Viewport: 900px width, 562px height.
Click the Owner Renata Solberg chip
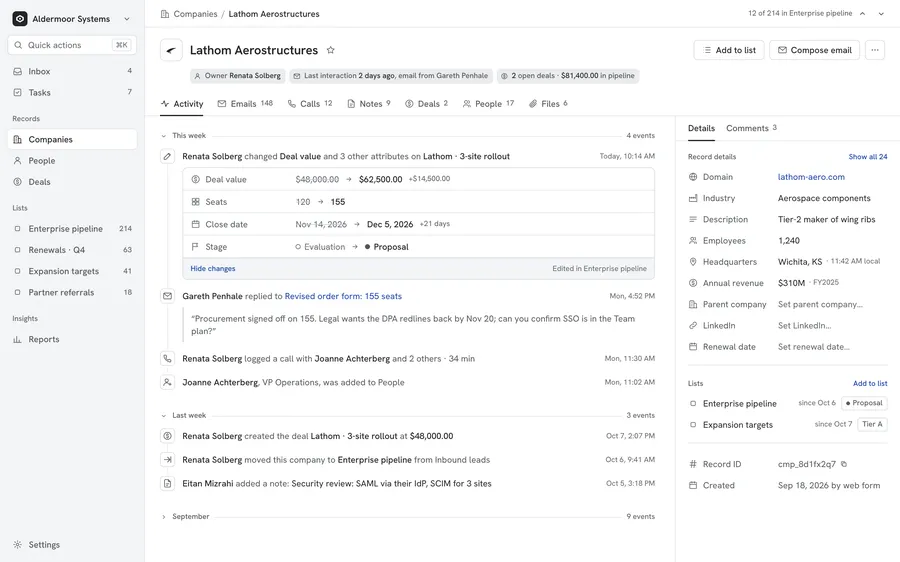(238, 76)
